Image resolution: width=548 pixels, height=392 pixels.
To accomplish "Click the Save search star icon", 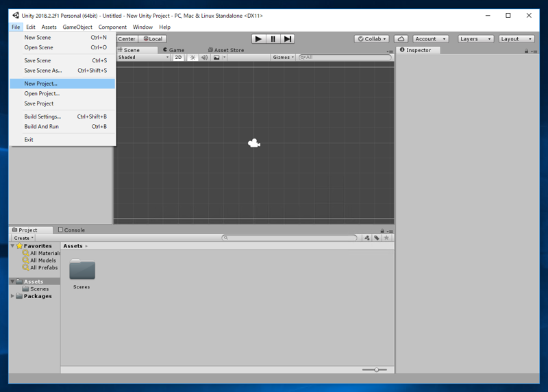I will click(386, 238).
